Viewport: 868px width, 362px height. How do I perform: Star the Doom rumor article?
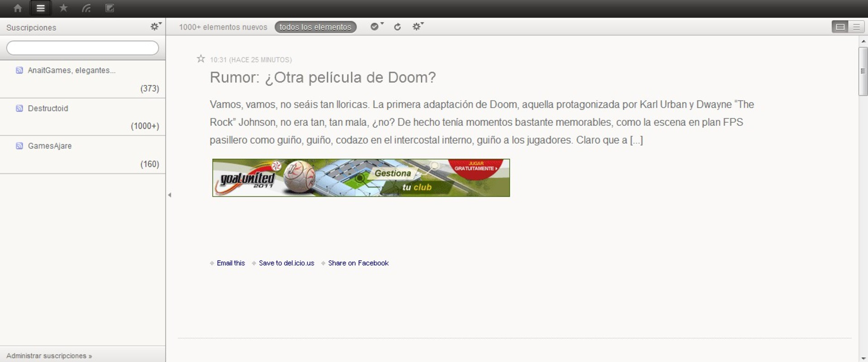point(201,59)
